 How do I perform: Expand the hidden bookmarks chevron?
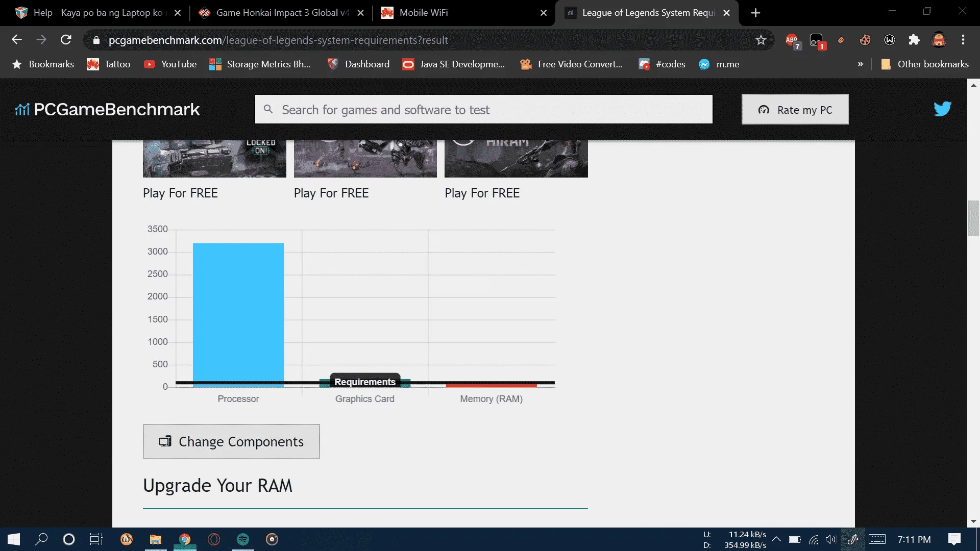(x=861, y=64)
